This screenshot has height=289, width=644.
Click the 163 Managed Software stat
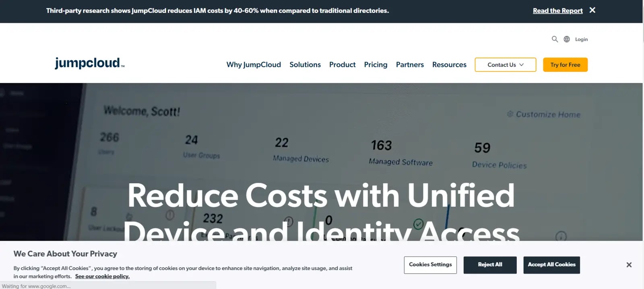click(x=400, y=153)
